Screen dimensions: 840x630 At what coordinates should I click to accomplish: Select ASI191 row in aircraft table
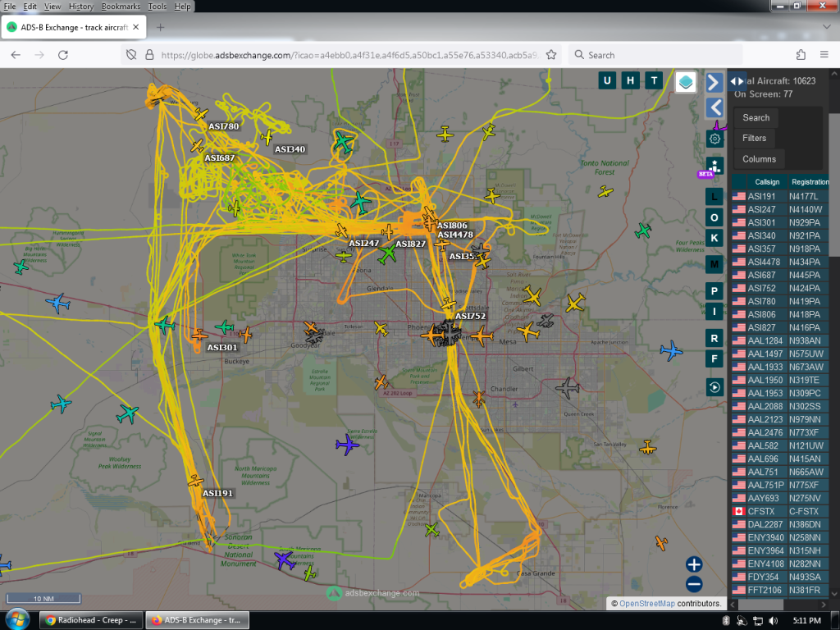click(780, 197)
